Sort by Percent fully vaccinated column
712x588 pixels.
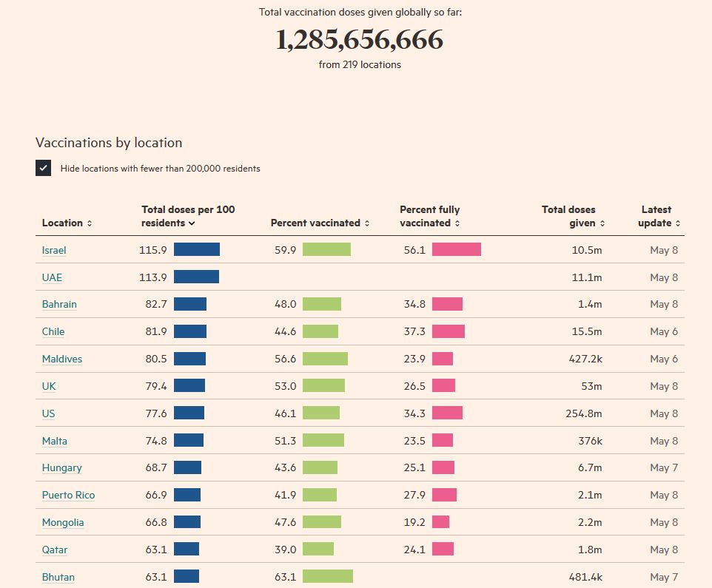(x=430, y=216)
